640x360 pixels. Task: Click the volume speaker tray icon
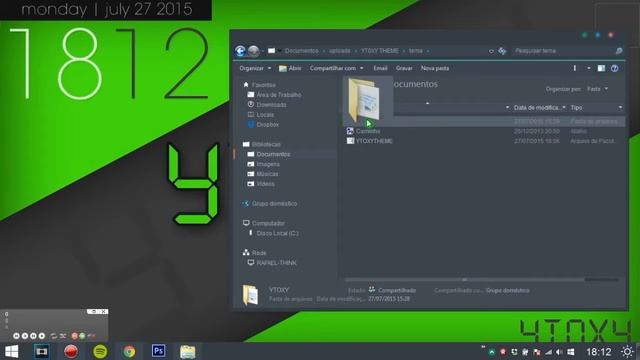[x=559, y=352]
